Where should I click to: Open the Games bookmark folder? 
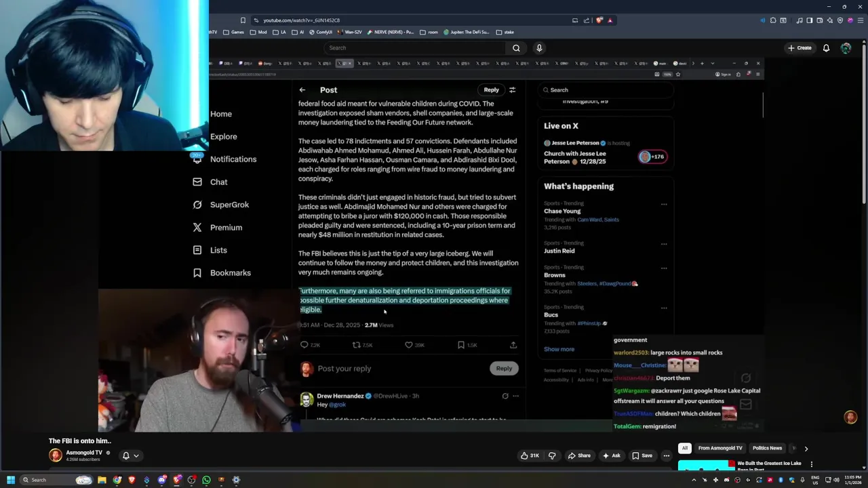tap(233, 32)
